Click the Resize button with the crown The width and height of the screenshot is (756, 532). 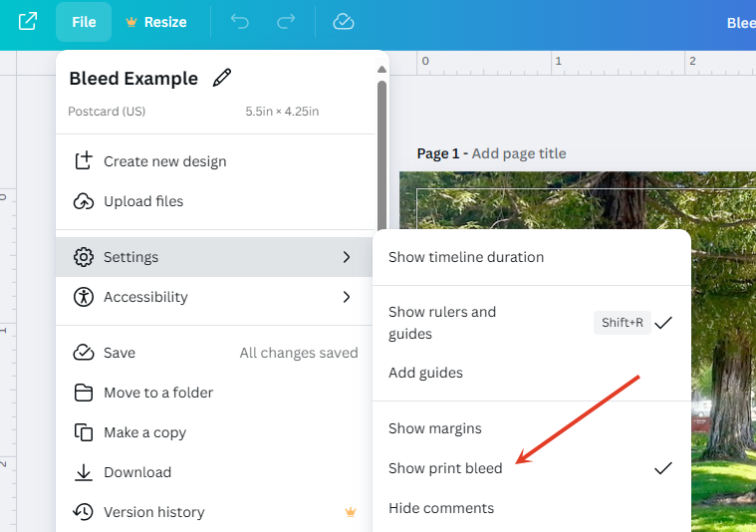(x=155, y=22)
